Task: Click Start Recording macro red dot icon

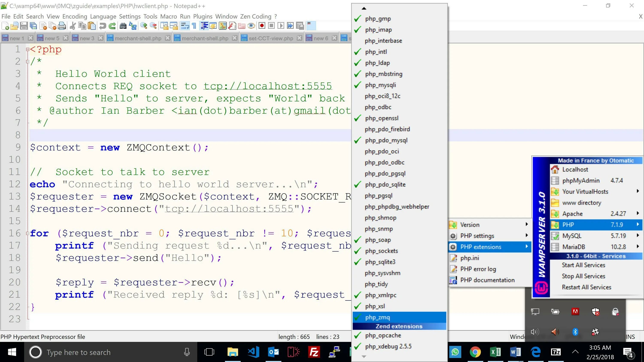Action: [x=262, y=26]
